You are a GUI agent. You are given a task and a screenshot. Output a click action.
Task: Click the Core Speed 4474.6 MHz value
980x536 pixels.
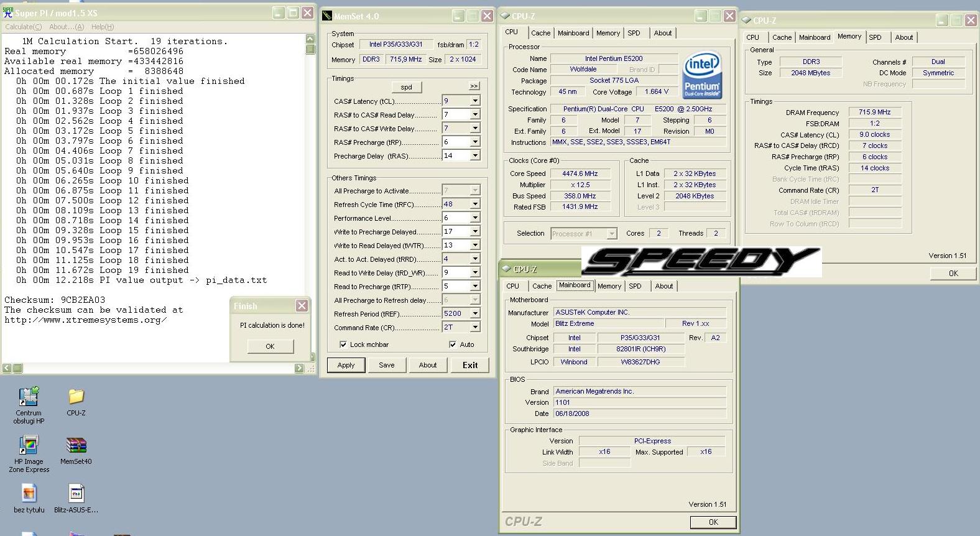pos(580,173)
